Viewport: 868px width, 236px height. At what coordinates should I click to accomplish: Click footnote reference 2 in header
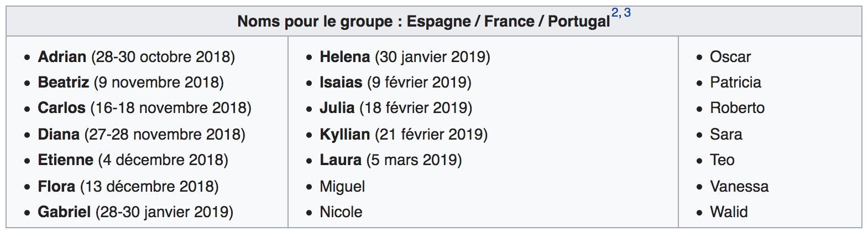pos(615,13)
